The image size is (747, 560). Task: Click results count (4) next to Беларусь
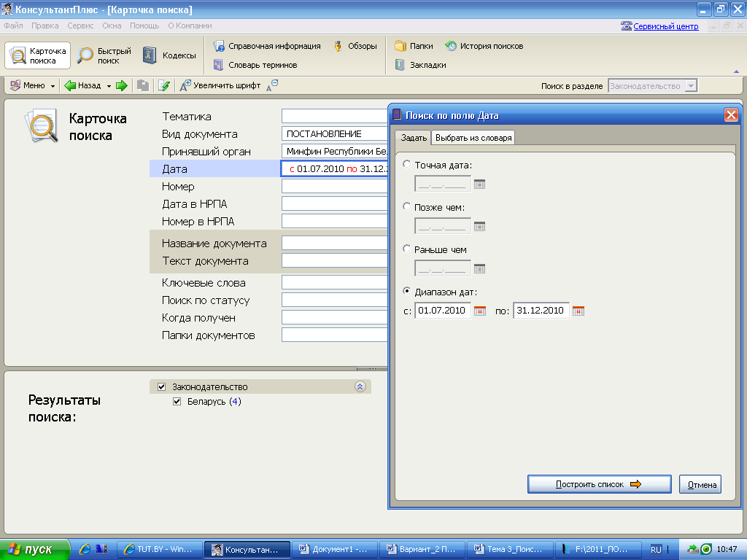(x=235, y=402)
